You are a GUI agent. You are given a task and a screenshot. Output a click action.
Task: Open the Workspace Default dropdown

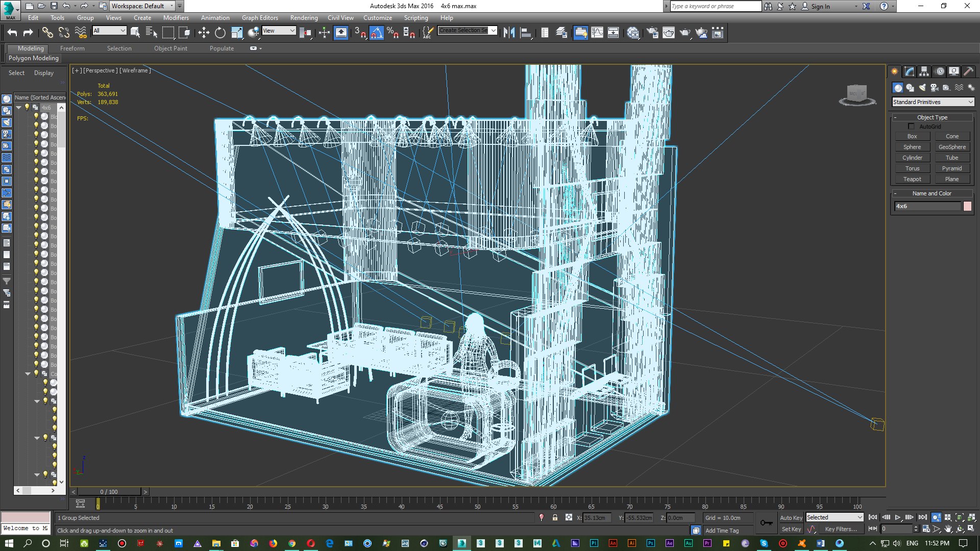pos(142,6)
